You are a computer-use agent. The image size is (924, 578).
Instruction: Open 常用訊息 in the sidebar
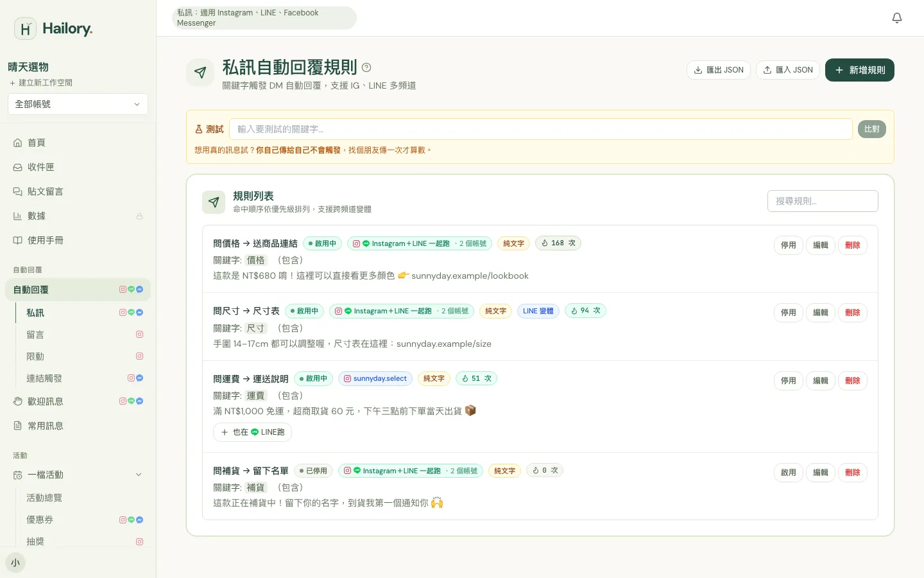point(78,426)
